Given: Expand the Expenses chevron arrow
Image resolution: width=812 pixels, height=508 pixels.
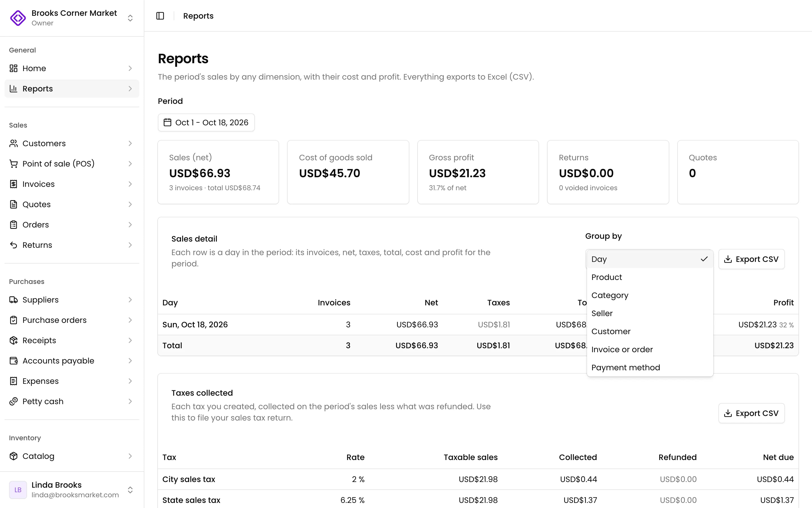Looking at the screenshot, I should pyautogui.click(x=130, y=381).
